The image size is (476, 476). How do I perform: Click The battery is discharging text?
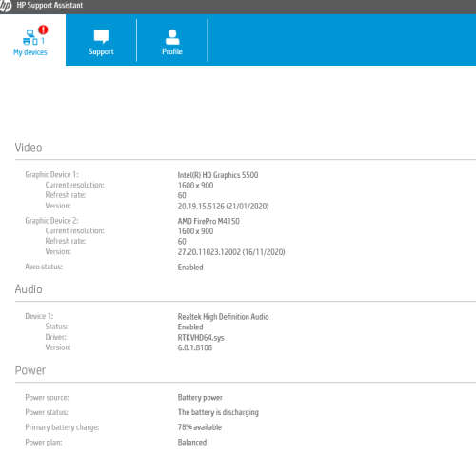tap(218, 412)
